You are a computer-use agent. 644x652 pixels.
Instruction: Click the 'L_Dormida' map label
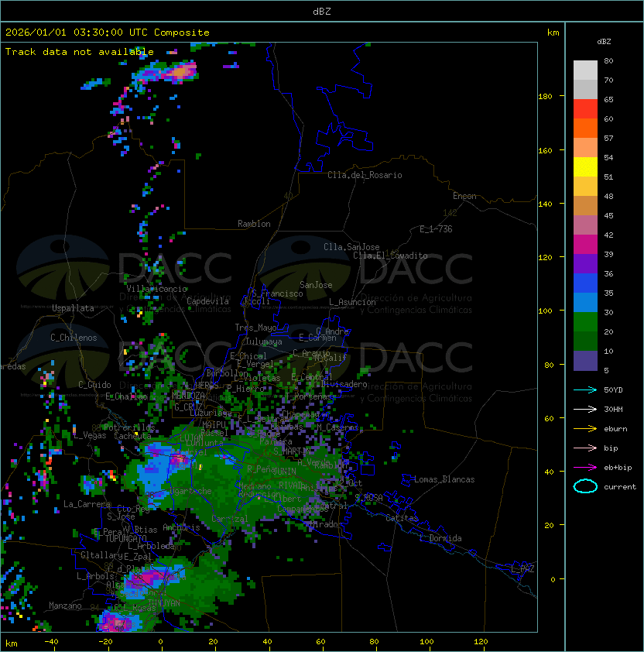tap(440, 538)
